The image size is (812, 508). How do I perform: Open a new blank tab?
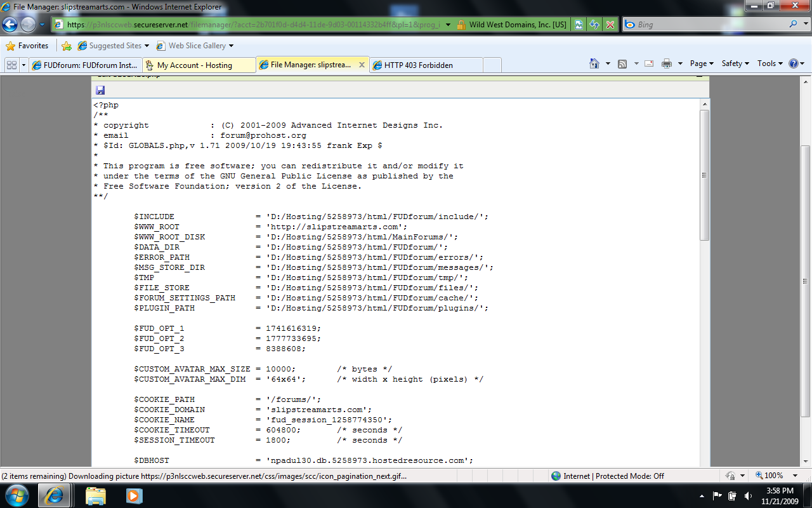click(x=492, y=65)
